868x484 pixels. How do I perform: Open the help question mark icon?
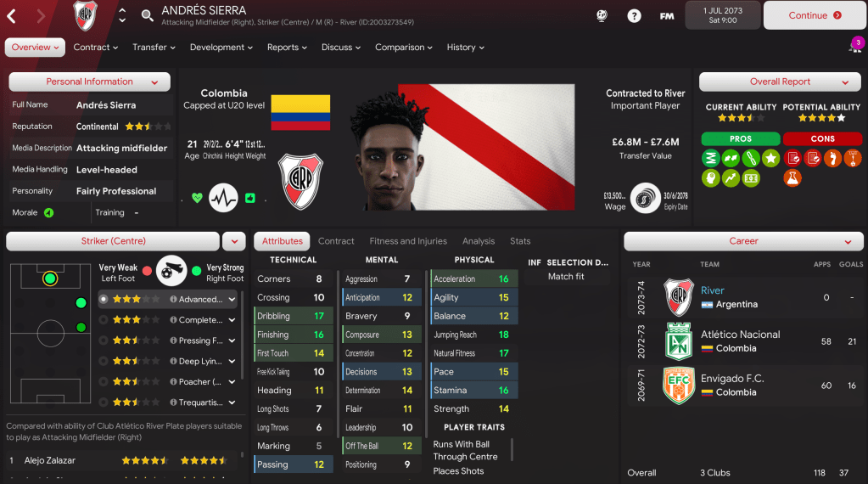(x=634, y=15)
